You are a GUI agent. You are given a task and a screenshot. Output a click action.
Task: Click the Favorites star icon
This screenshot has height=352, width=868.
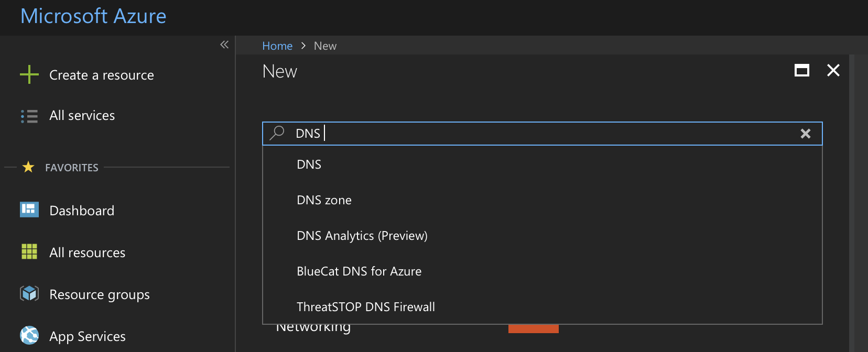click(28, 167)
